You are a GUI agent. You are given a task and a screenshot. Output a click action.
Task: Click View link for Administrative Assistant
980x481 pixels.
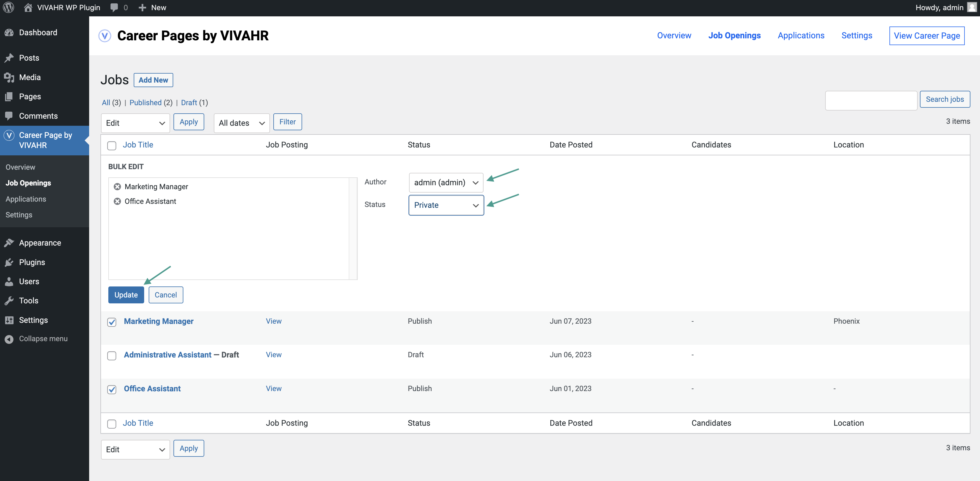(x=274, y=355)
